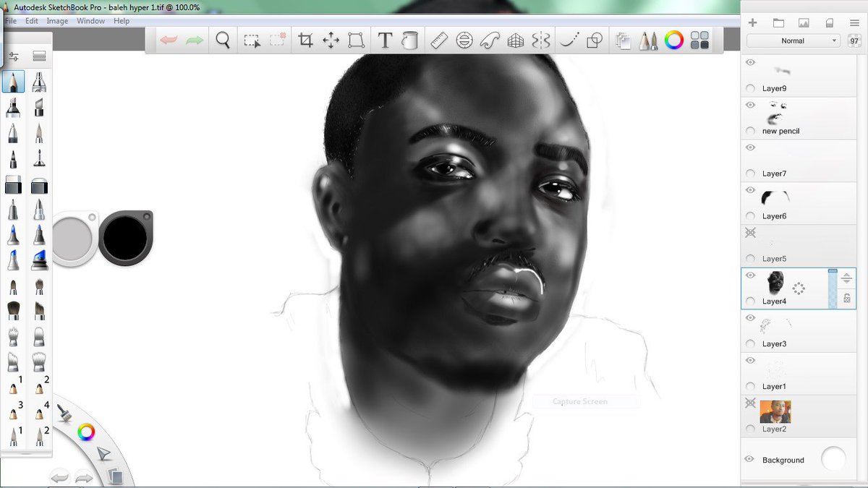The height and width of the screenshot is (488, 868).
Task: Hide Layer3 using its eye icon
Action: [x=750, y=318]
